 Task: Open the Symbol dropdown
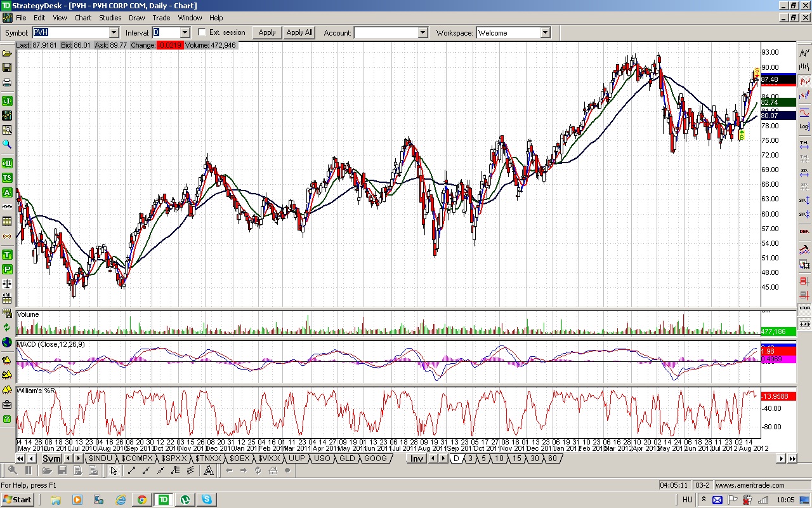click(114, 32)
